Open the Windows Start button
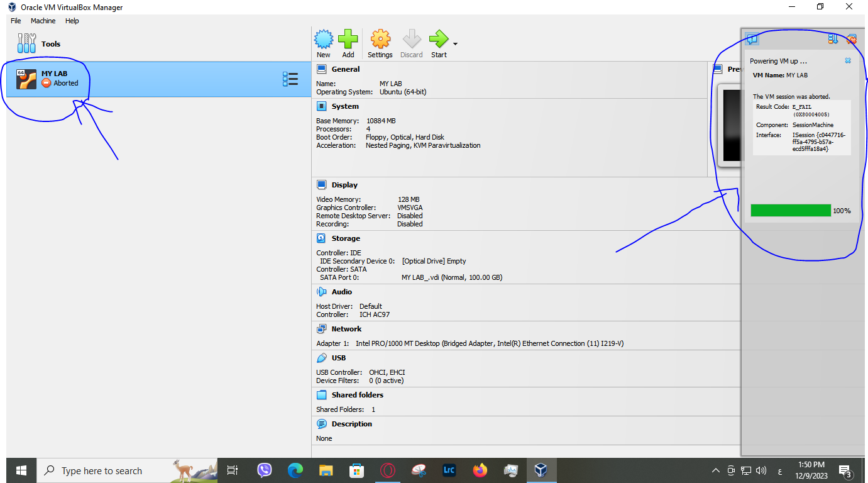The height and width of the screenshot is (483, 868). click(21, 470)
